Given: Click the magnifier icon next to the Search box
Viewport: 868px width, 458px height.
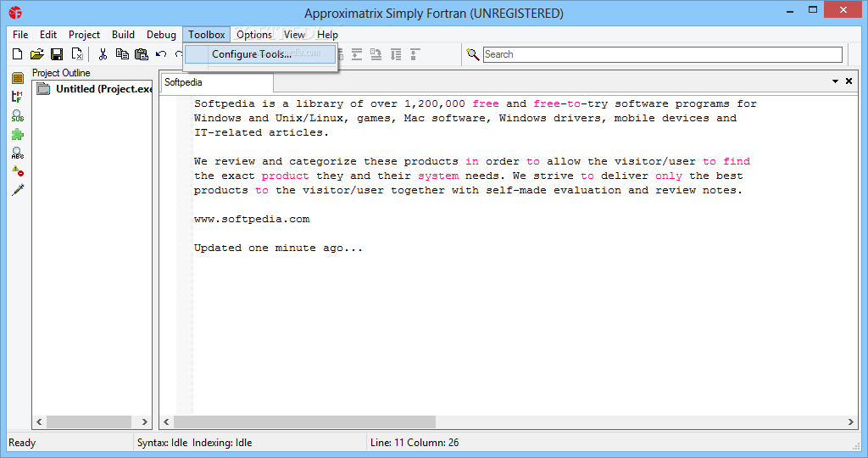Looking at the screenshot, I should pyautogui.click(x=473, y=54).
